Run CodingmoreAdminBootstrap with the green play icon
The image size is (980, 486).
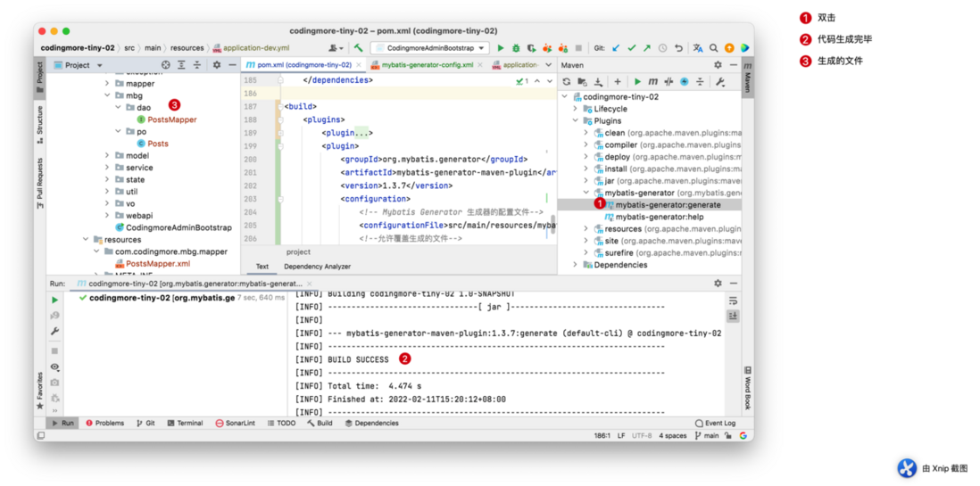pos(501,48)
